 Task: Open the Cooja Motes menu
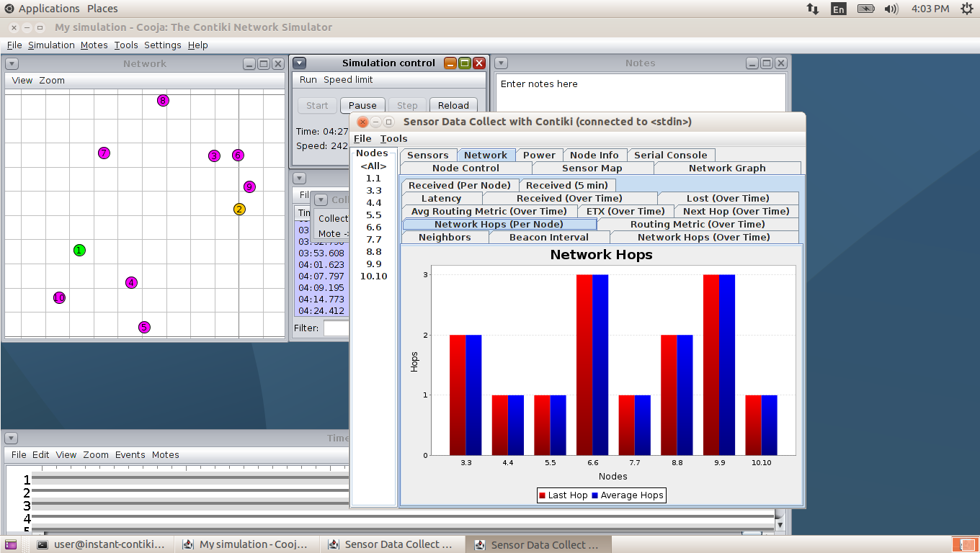click(94, 45)
